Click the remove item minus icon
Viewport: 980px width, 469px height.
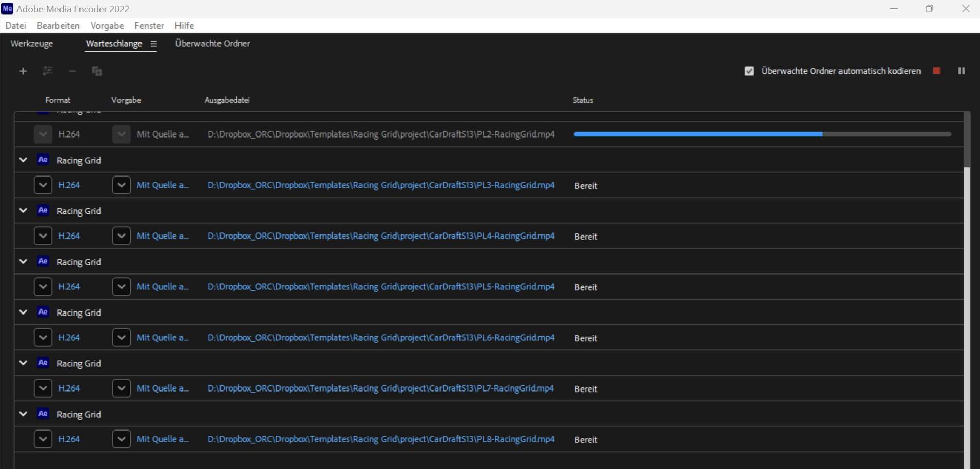point(72,71)
